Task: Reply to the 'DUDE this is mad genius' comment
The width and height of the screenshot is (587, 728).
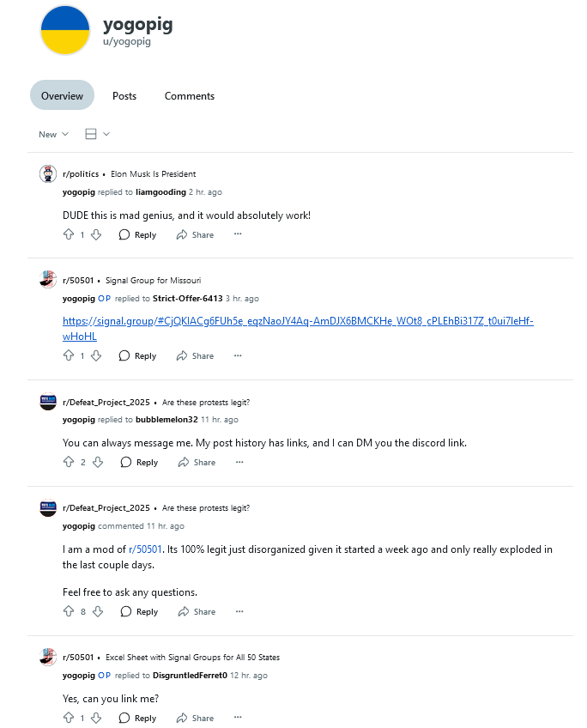Action: (137, 234)
